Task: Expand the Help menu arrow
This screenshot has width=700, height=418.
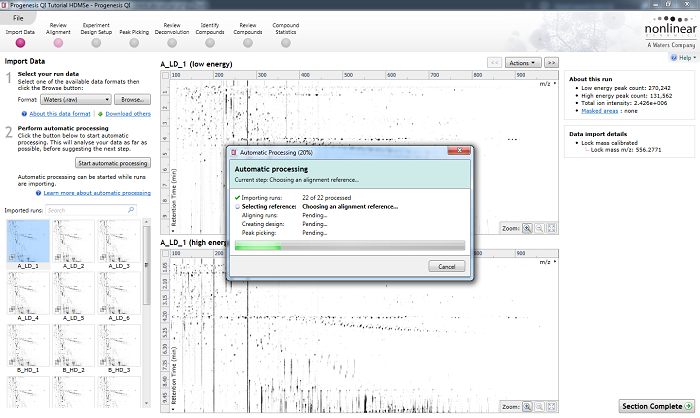Action: coord(695,58)
